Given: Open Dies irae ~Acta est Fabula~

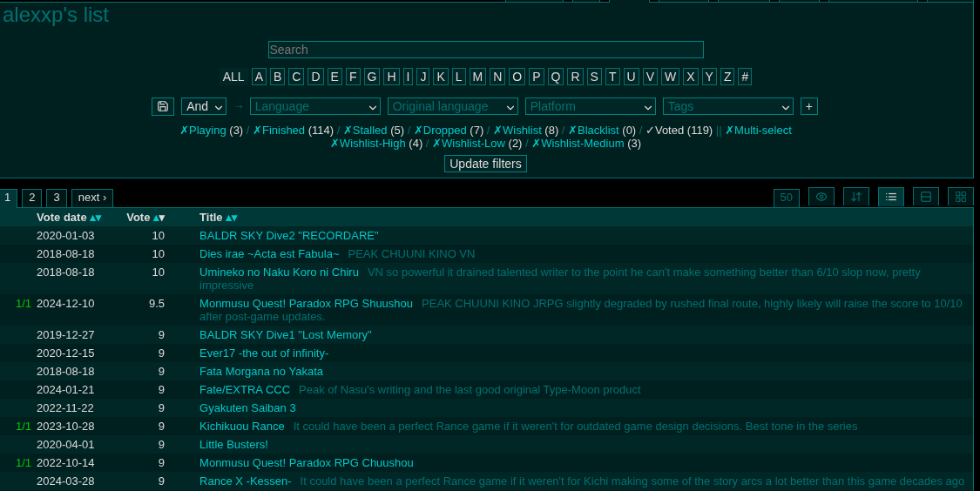Looking at the screenshot, I should [x=269, y=253].
